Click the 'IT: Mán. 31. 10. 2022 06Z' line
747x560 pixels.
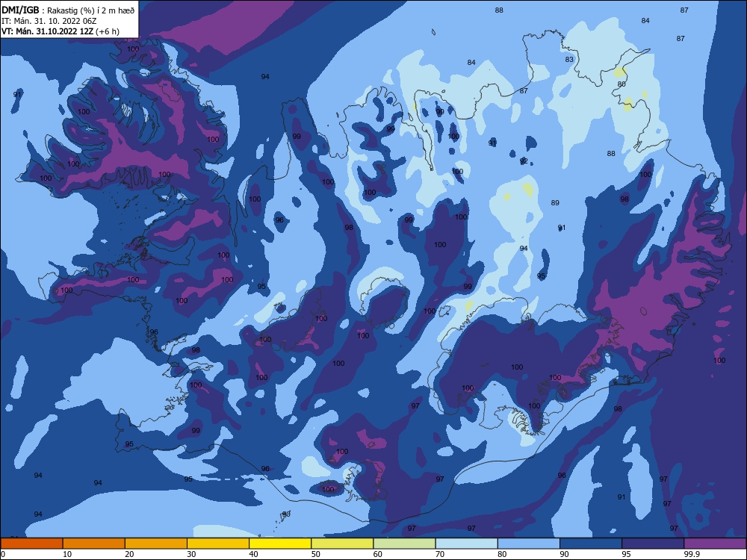49,21
